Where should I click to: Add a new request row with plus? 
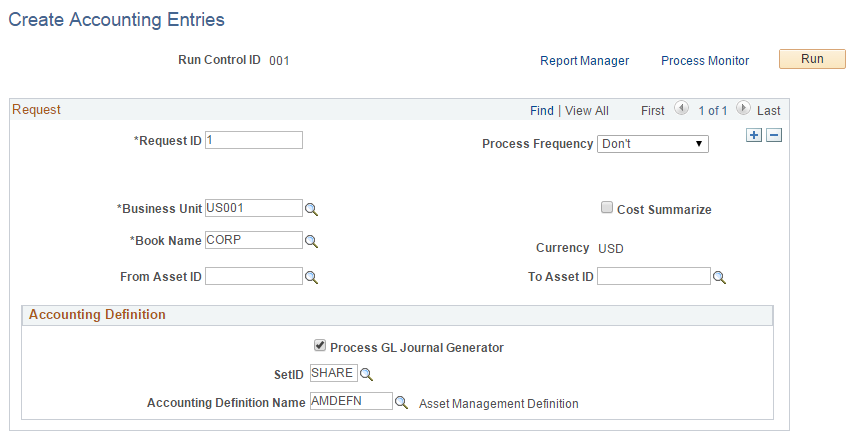[754, 135]
